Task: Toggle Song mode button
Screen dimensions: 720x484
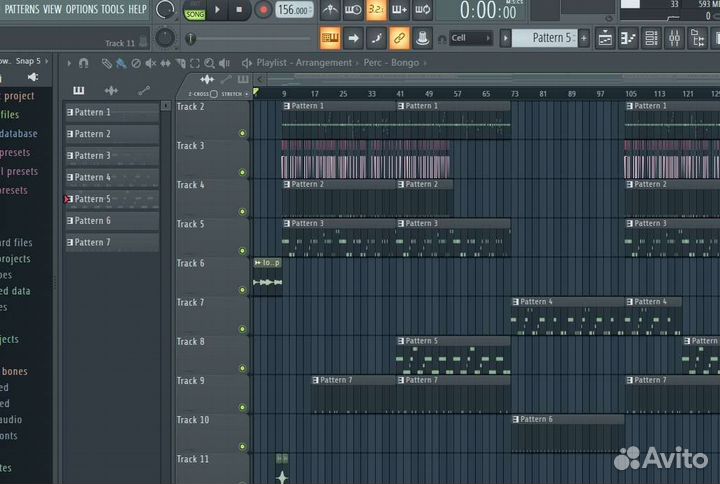Action: coord(195,11)
